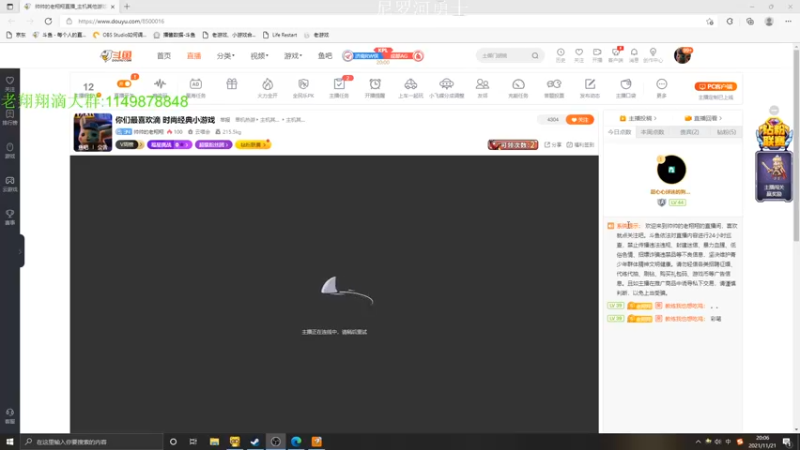This screenshot has width=800, height=450.
Task: Open the 客户端 download icon
Action: click(616, 55)
